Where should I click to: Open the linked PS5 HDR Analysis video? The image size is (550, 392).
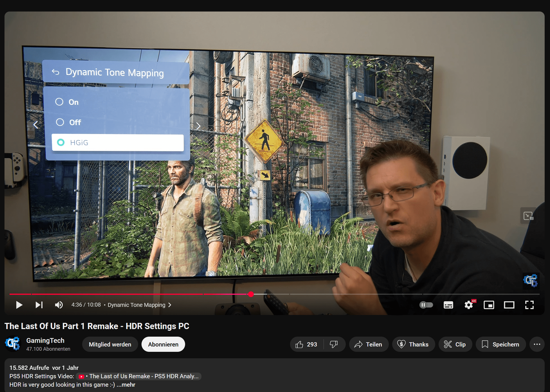click(139, 376)
